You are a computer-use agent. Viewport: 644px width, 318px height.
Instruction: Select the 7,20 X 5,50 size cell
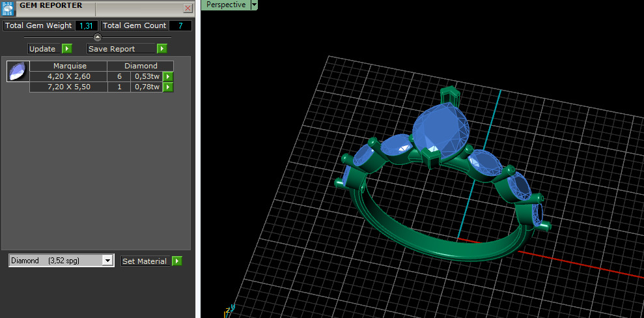pos(68,87)
